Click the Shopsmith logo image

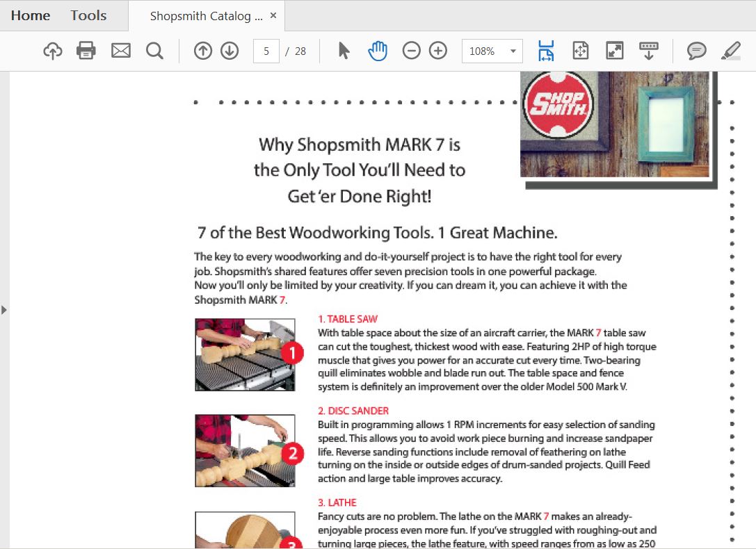point(558,105)
